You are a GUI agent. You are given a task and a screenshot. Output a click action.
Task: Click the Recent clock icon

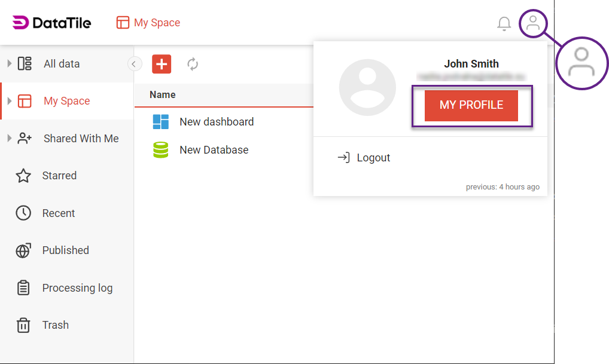click(24, 213)
